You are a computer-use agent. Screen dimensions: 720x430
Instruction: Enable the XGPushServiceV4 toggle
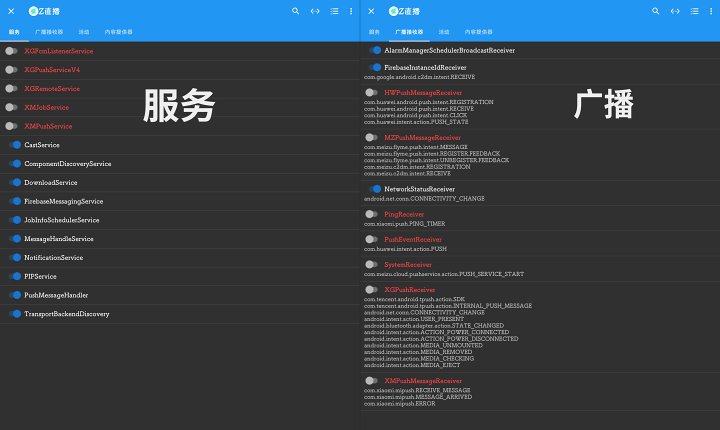[x=11, y=70]
